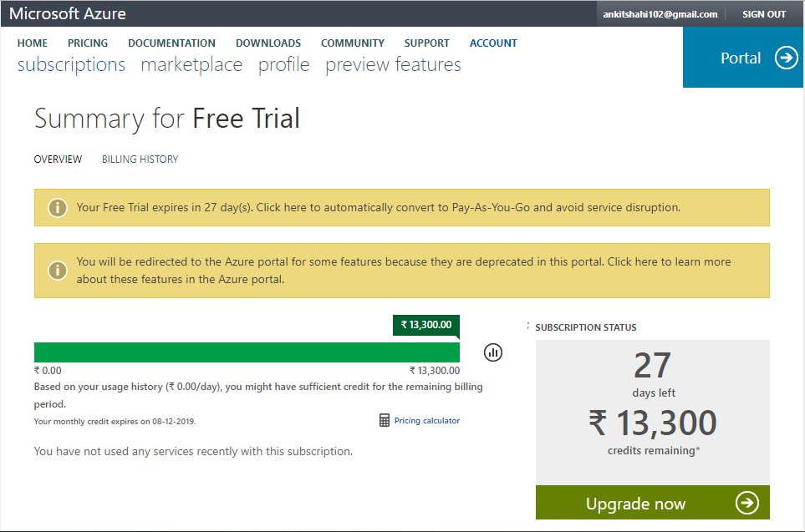Click the Portal arrow icon
805x532 pixels.
pos(786,58)
